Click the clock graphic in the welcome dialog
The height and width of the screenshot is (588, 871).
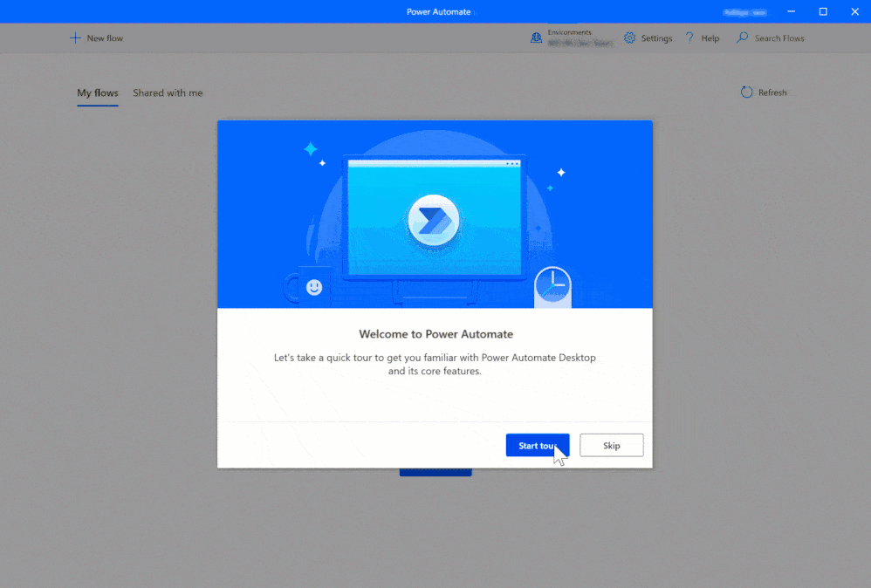[552, 285]
